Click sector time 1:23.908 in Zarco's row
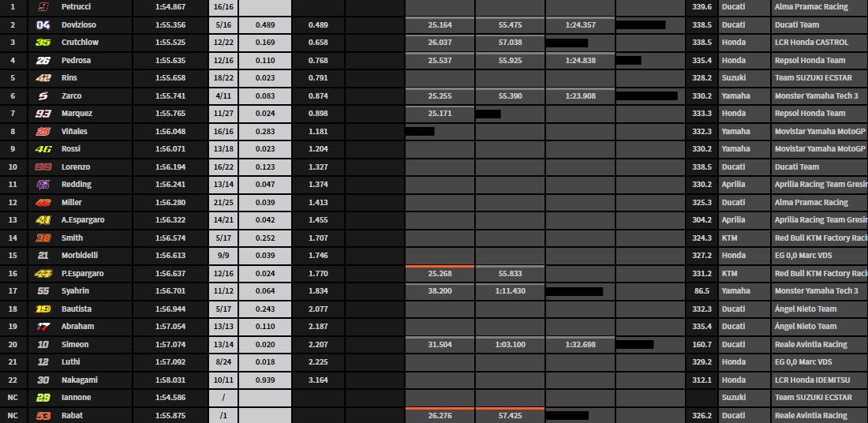This screenshot has height=423, width=868. coord(581,95)
